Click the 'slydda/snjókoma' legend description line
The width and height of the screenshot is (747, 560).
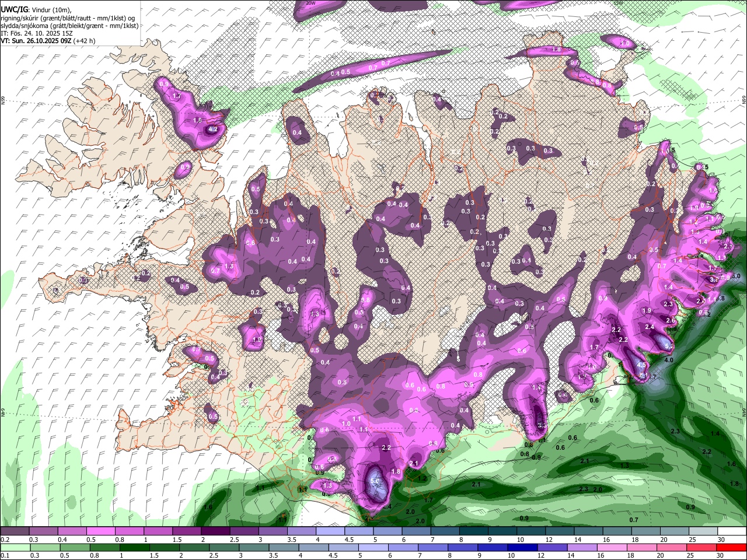[69, 26]
